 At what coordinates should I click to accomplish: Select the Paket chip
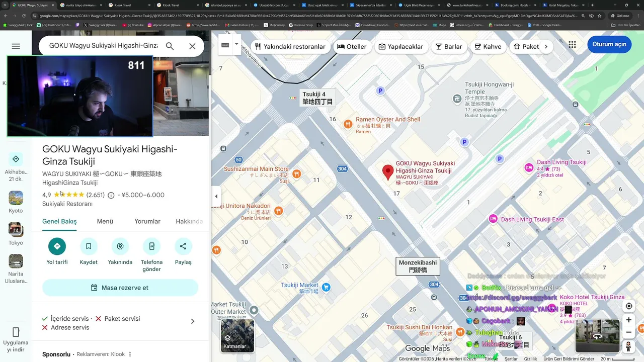[525, 46]
